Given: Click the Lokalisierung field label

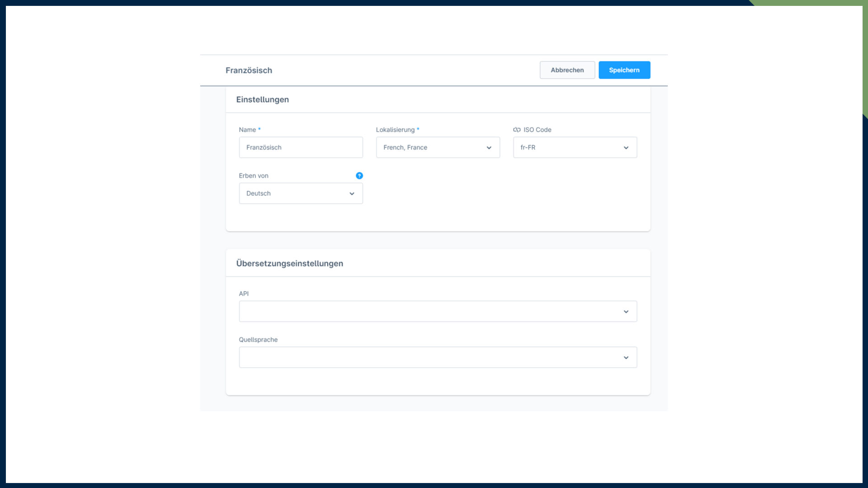Looking at the screenshot, I should click(395, 130).
